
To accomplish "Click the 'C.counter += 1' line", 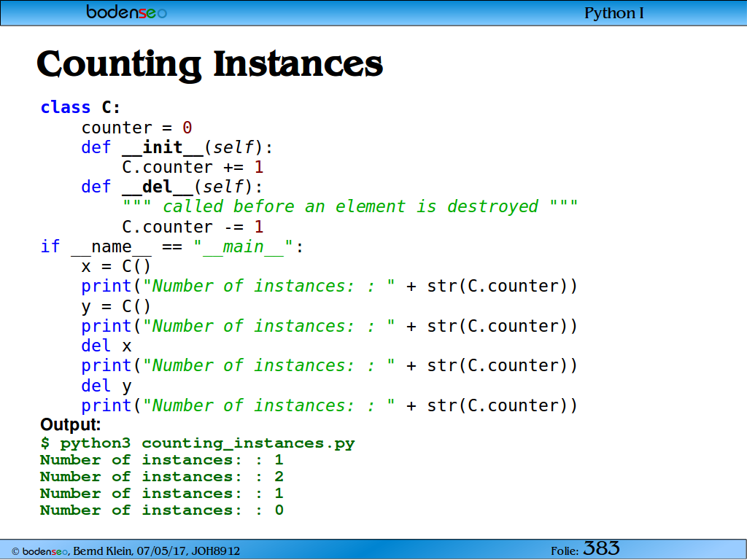I will click(x=193, y=167).
